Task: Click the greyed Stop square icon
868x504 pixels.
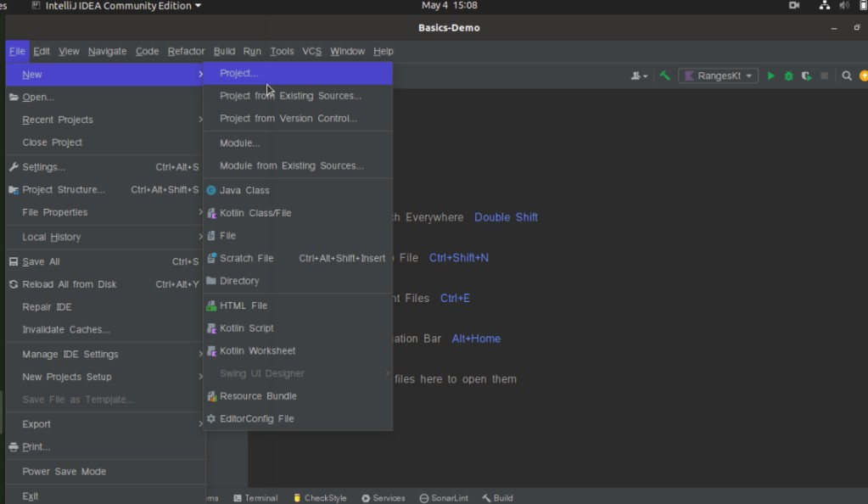Action: click(x=824, y=76)
